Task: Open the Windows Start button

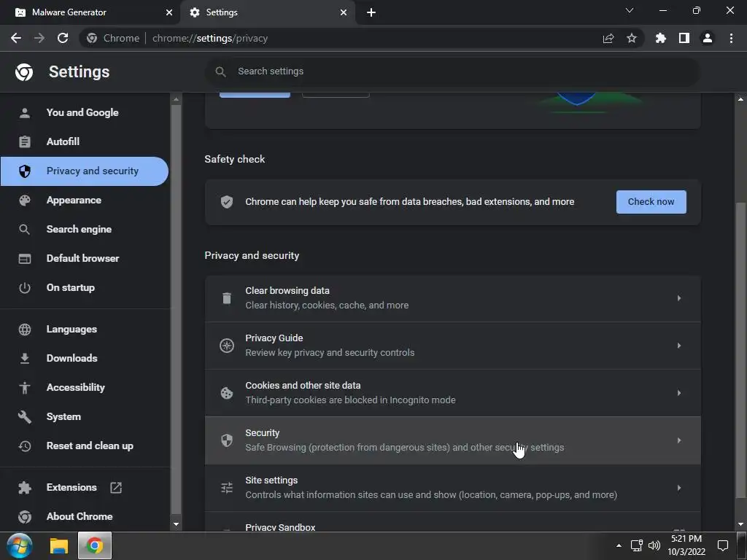Action: (x=20, y=545)
